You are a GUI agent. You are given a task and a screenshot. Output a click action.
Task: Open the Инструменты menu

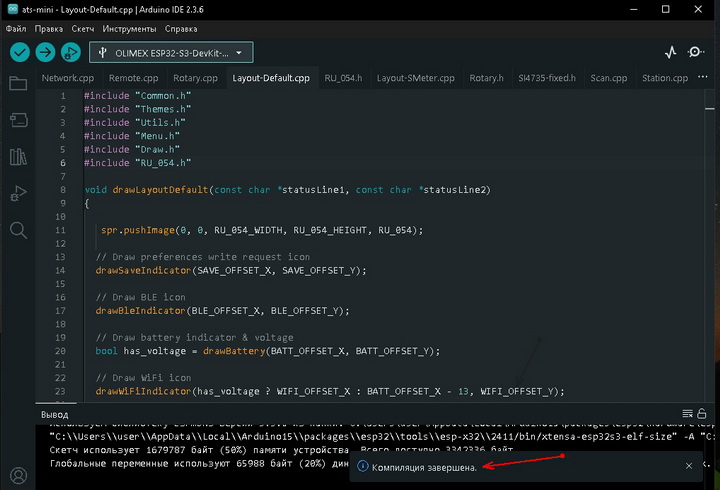click(129, 29)
